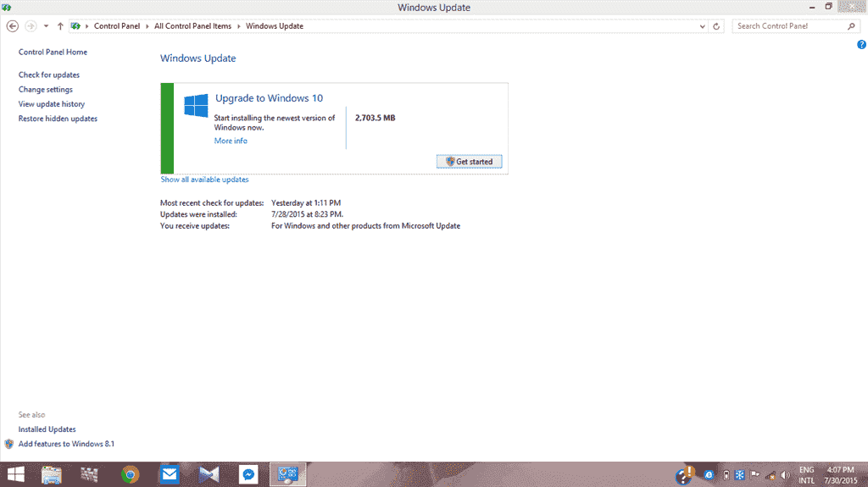
Task: Open the Windows Start button
Action: tap(15, 474)
